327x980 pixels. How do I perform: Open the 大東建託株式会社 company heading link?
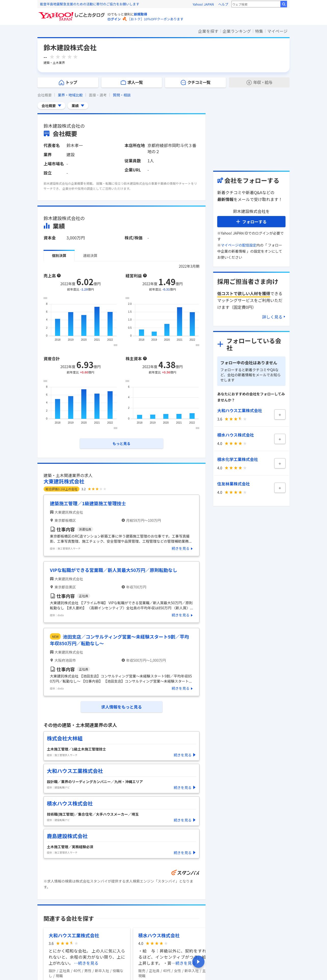click(x=64, y=482)
